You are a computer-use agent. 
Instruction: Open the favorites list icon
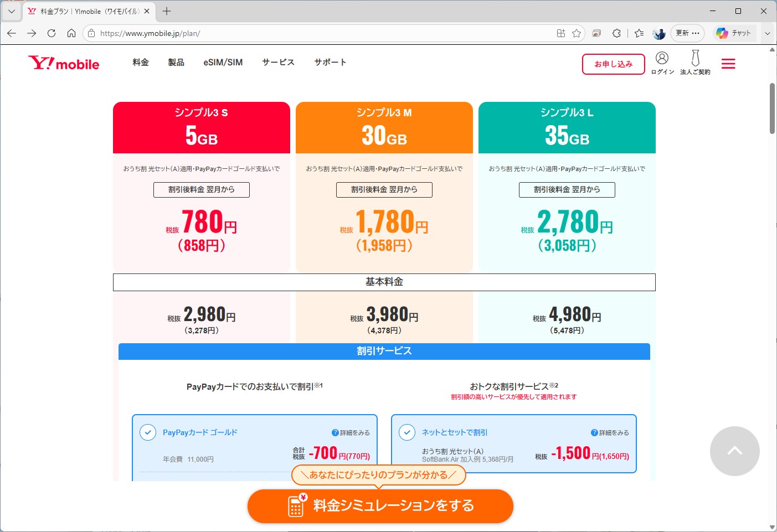click(x=639, y=33)
